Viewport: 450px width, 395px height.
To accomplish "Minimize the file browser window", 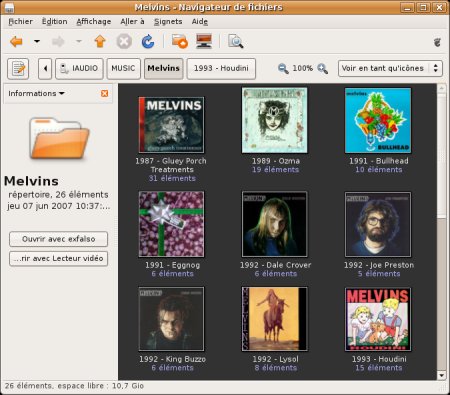I will click(407, 7).
